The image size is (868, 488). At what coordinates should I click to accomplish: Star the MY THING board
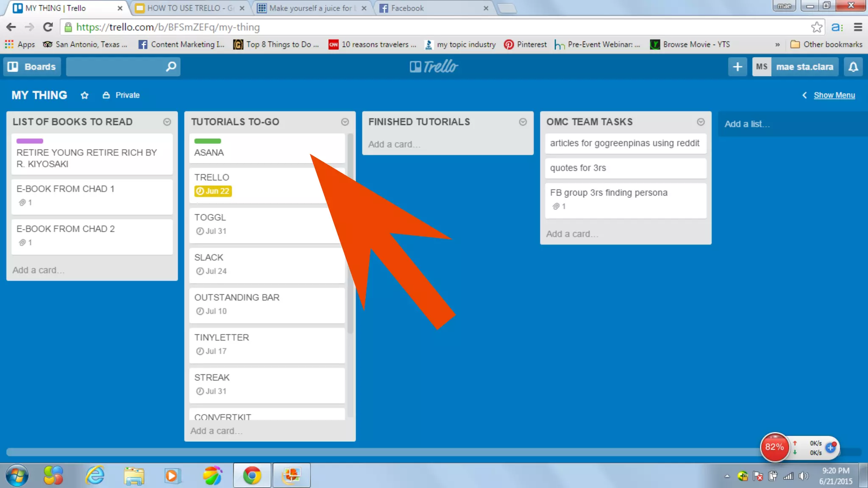84,95
